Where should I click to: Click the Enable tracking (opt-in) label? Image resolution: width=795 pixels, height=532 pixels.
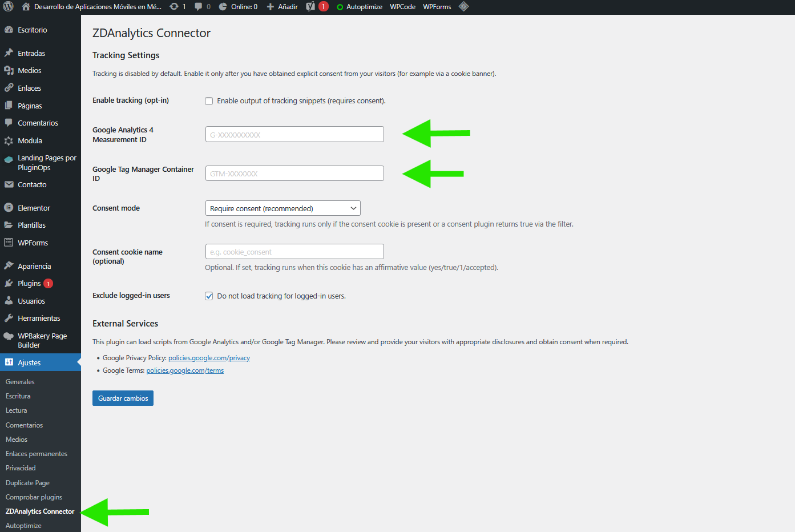(131, 100)
